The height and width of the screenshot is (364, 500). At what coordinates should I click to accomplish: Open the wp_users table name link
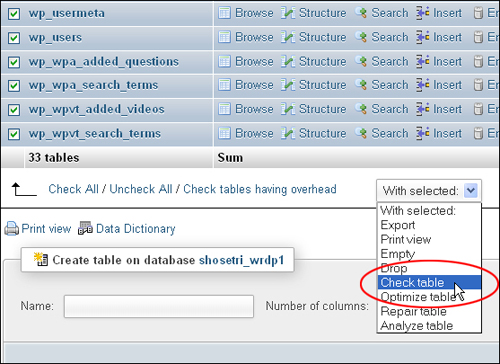(x=55, y=37)
